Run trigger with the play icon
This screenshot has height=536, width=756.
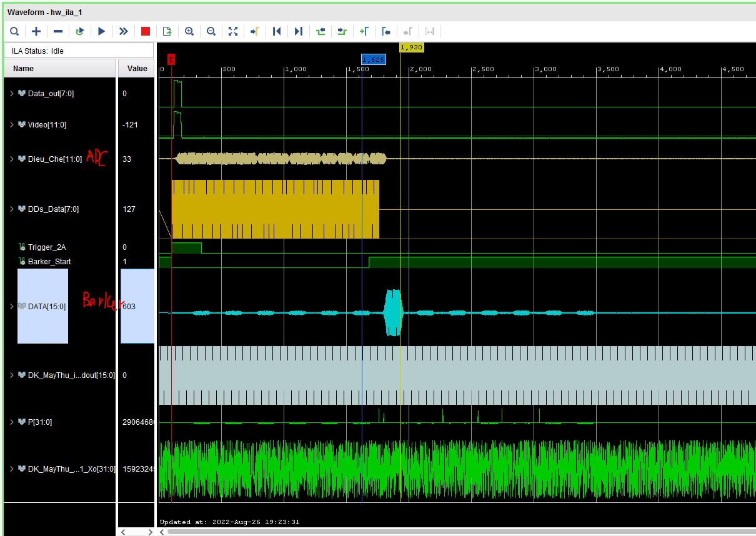click(x=101, y=31)
